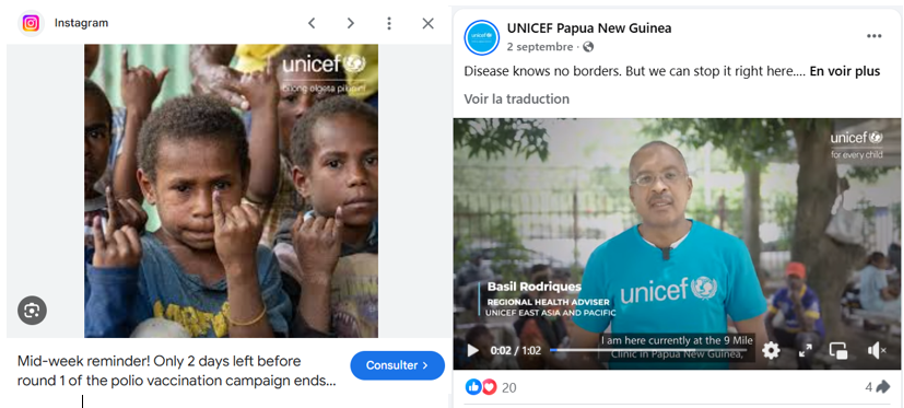Image resolution: width=904 pixels, height=408 pixels.
Task: Open video settings gear
Action: click(x=771, y=350)
